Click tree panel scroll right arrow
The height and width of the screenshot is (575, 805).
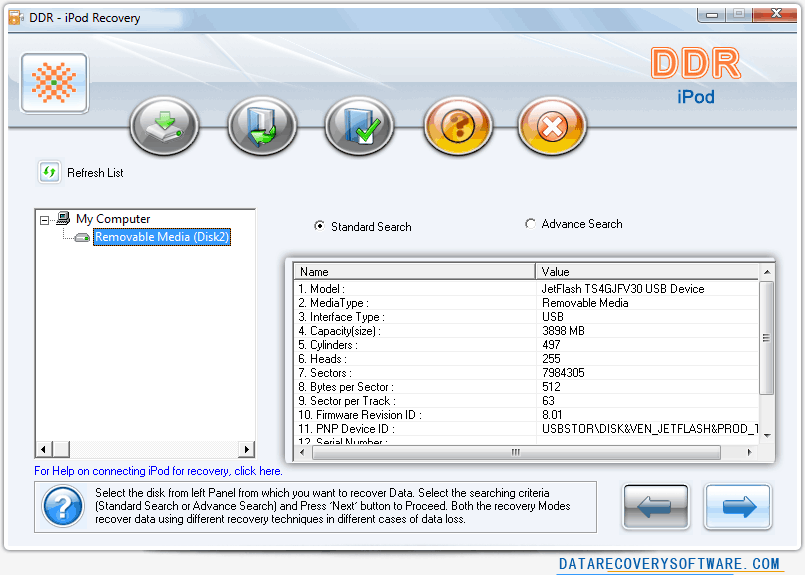[247, 449]
